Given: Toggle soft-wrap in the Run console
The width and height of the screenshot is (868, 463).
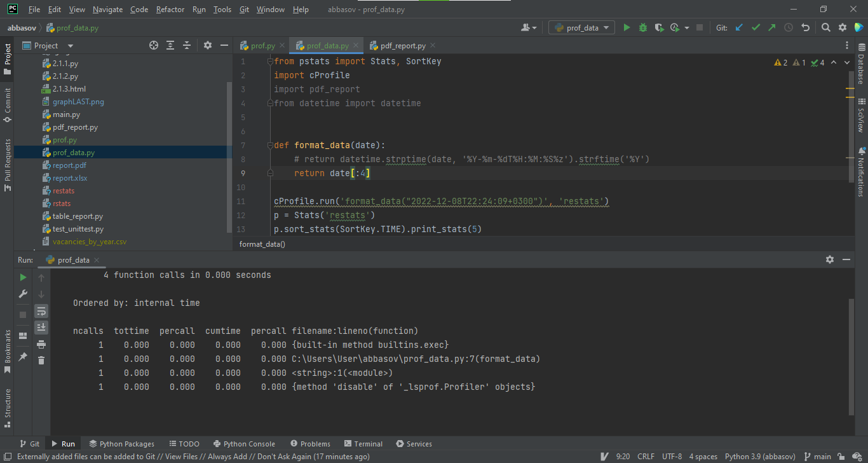Looking at the screenshot, I should coord(41,311).
